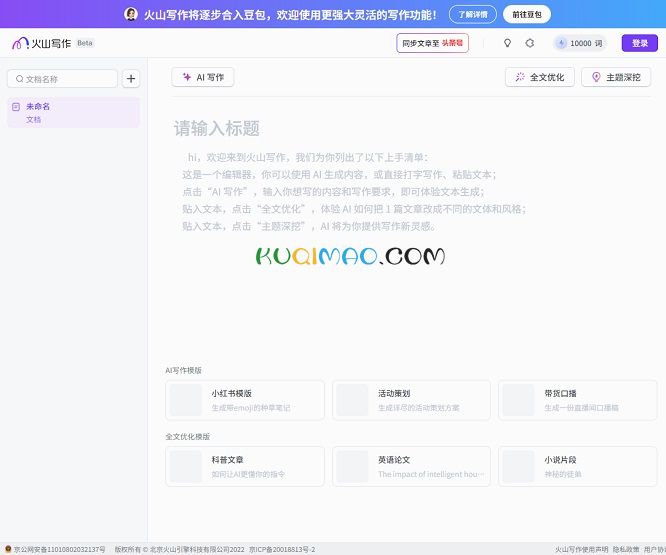Screen dimensions: 666x555
Task: Click the lightning icon beside 10000 词
Action: tap(562, 43)
